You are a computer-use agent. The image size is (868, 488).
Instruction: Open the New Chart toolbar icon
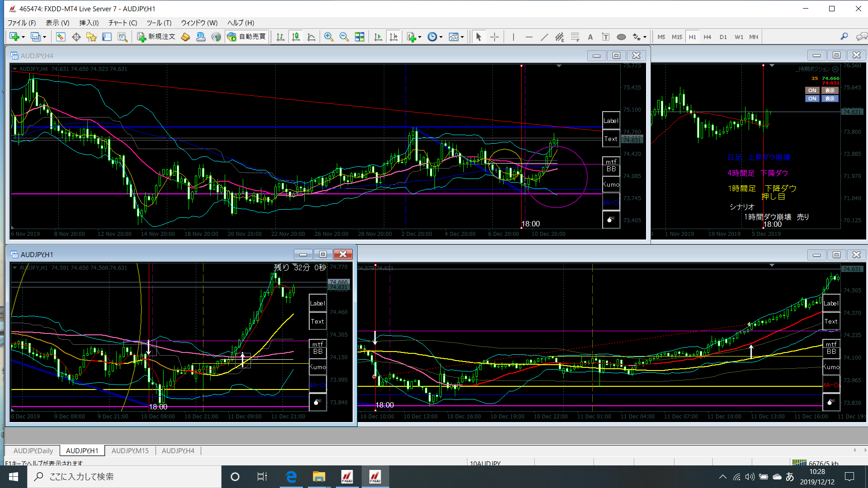14,37
